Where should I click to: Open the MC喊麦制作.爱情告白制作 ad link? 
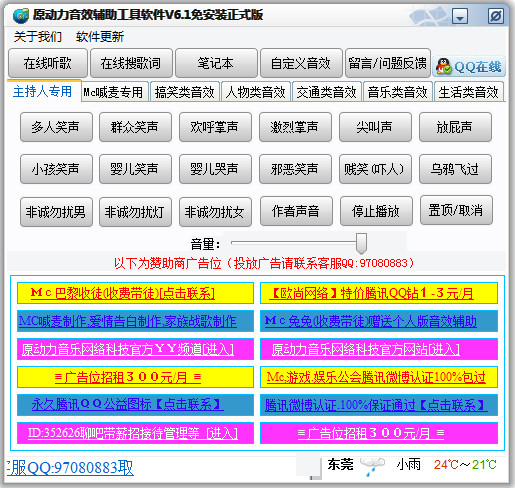[128, 321]
